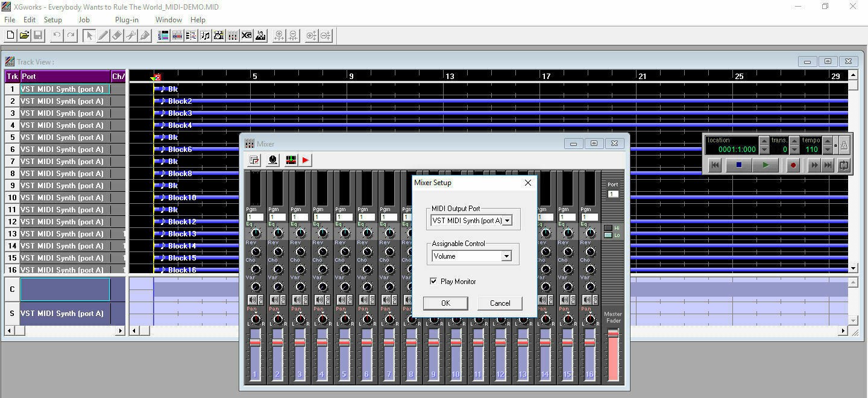This screenshot has height=398, width=868.
Task: Solo mixer channel 1 with S button
Action: [260, 300]
